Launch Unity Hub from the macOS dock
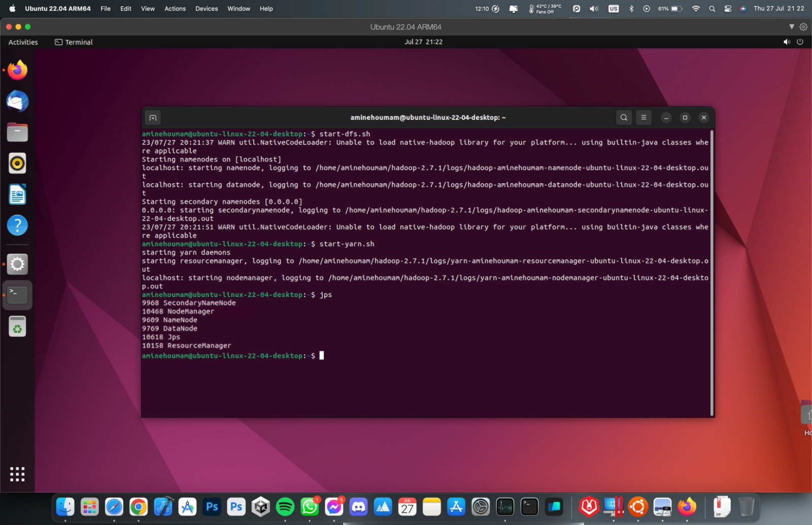 click(260, 506)
